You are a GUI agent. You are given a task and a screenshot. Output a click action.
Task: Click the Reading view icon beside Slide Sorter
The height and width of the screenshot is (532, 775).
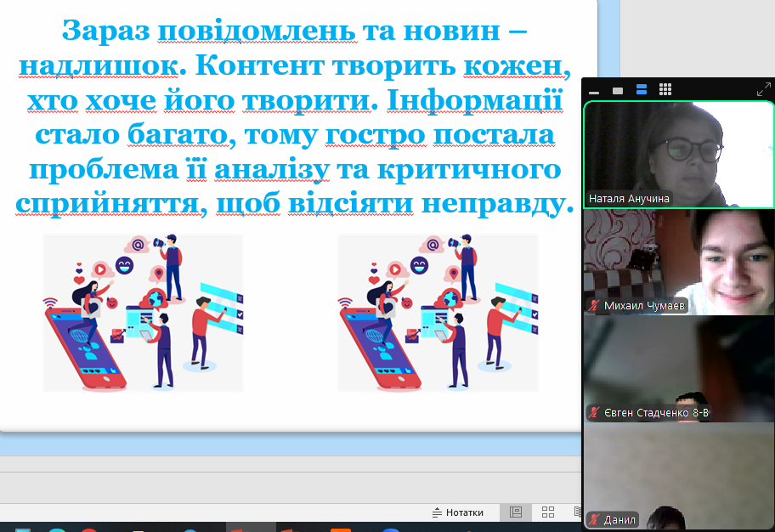(577, 512)
